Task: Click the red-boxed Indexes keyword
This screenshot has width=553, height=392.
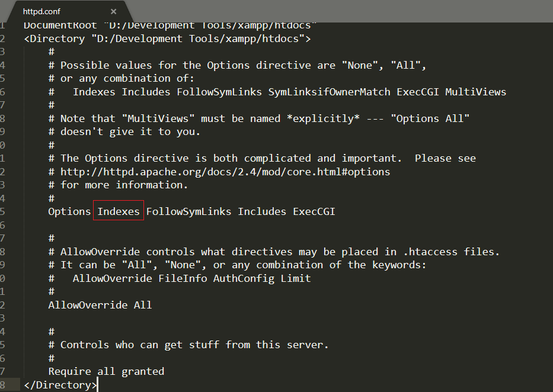Action: click(119, 211)
